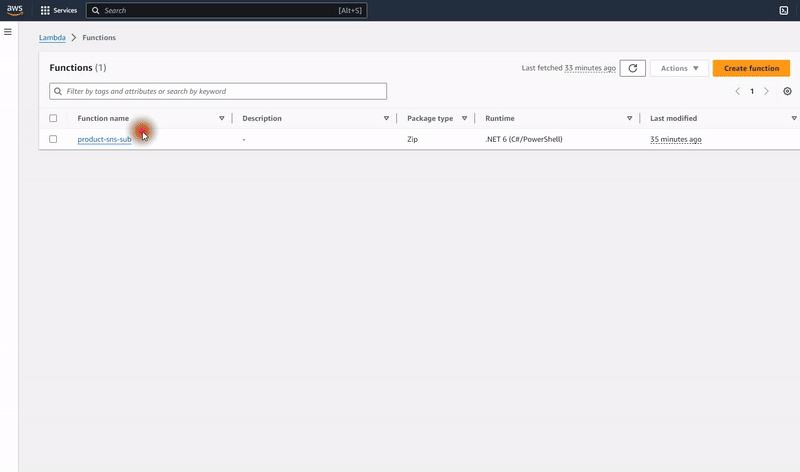This screenshot has width=800, height=472.
Task: Go to previous page arrow
Action: coord(738,91)
